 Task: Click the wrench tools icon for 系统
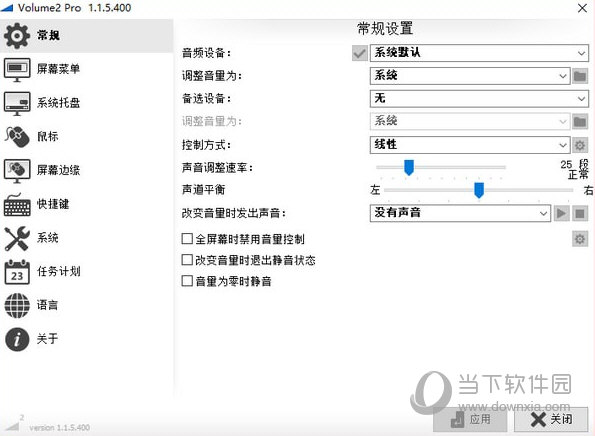[x=17, y=238]
